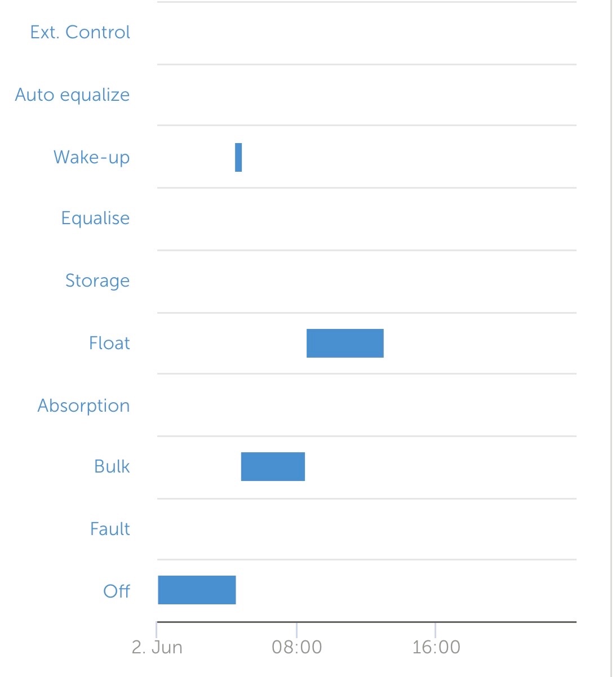Click the Bulk row label
The image size is (616, 677).
(112, 466)
